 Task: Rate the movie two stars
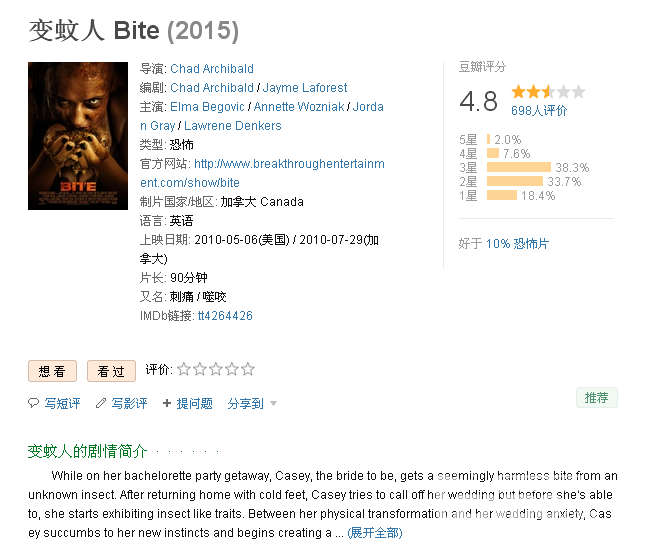(200, 369)
